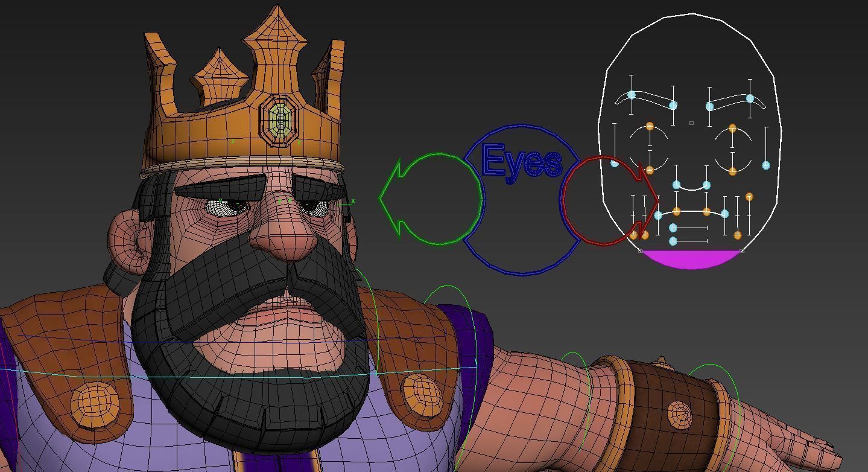Select right orange upper-lip knob on face panel
868x472 pixels.
coord(706,212)
